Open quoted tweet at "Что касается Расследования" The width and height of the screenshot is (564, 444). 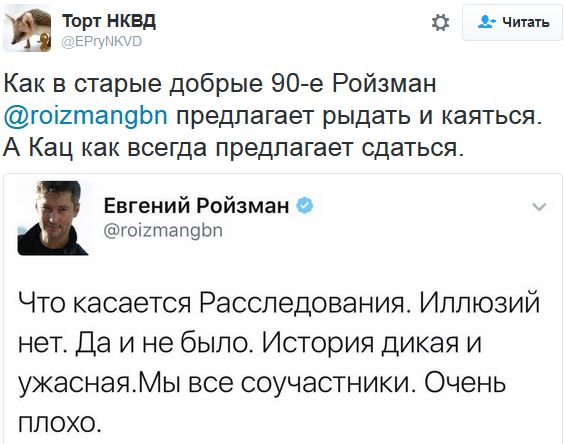point(213,302)
